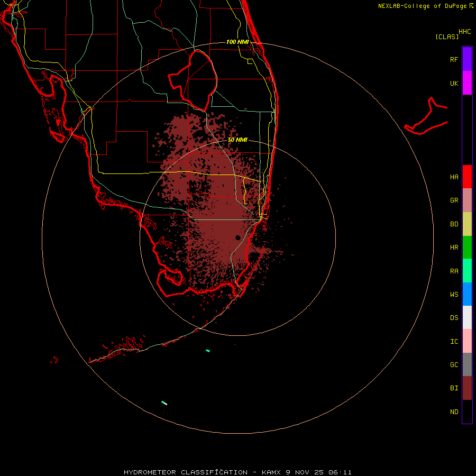476x476 pixels.
Task: Click the BD legend label
Action: point(454,224)
